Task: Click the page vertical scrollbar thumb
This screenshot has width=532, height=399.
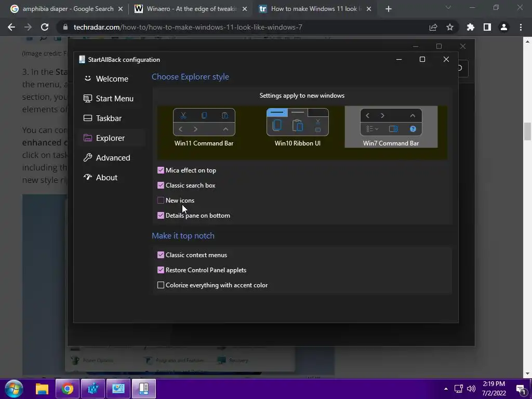Action: click(527, 131)
